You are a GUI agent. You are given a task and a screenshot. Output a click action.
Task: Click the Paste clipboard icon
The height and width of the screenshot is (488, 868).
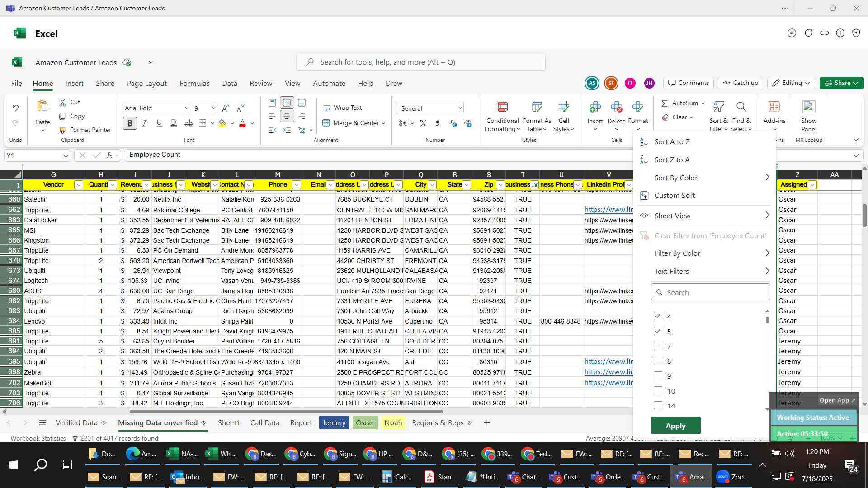pos(42,107)
